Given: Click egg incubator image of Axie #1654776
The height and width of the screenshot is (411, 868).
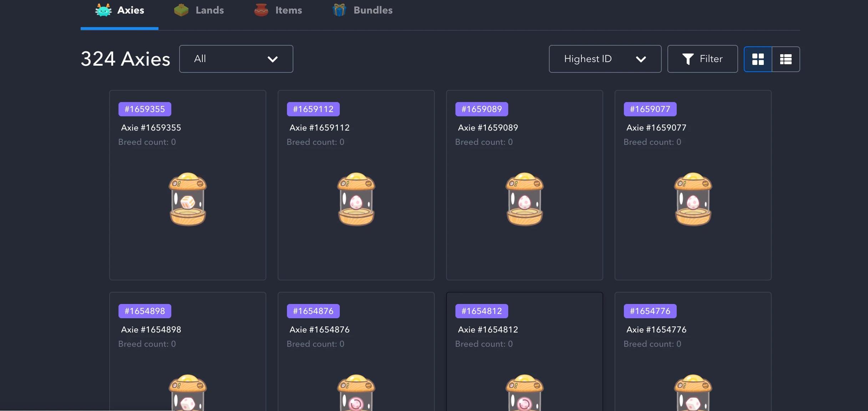Looking at the screenshot, I should coord(693,392).
